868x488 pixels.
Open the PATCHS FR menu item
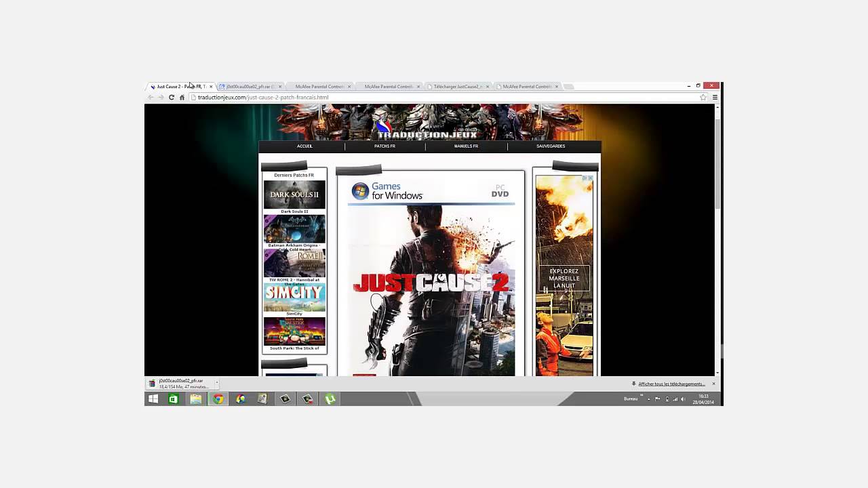pyautogui.click(x=384, y=146)
